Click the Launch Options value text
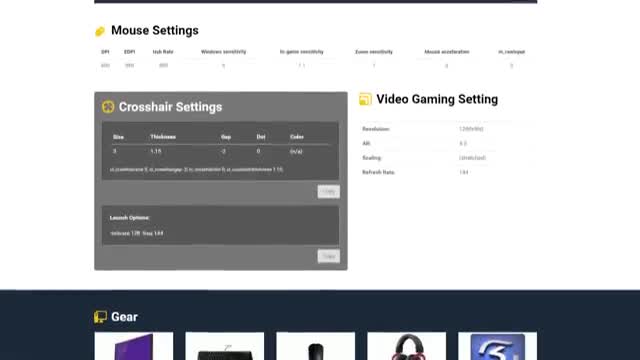 tap(137, 233)
